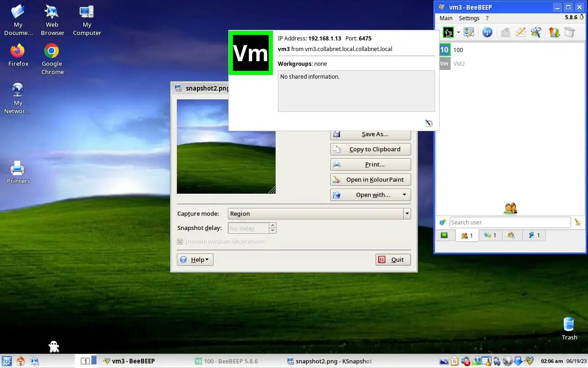The height and width of the screenshot is (368, 588).
Task: Click the virtual desktop 1 pager
Action: coord(85,361)
